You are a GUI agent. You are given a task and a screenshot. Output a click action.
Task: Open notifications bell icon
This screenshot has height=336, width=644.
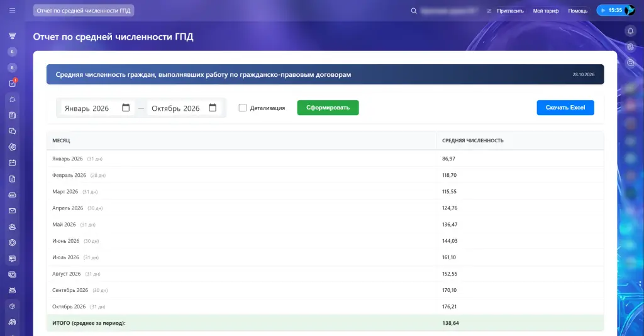(630, 31)
